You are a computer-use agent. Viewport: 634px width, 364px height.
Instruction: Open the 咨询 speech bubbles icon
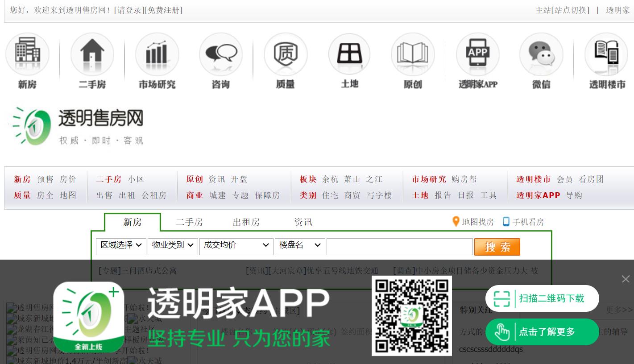tap(221, 54)
